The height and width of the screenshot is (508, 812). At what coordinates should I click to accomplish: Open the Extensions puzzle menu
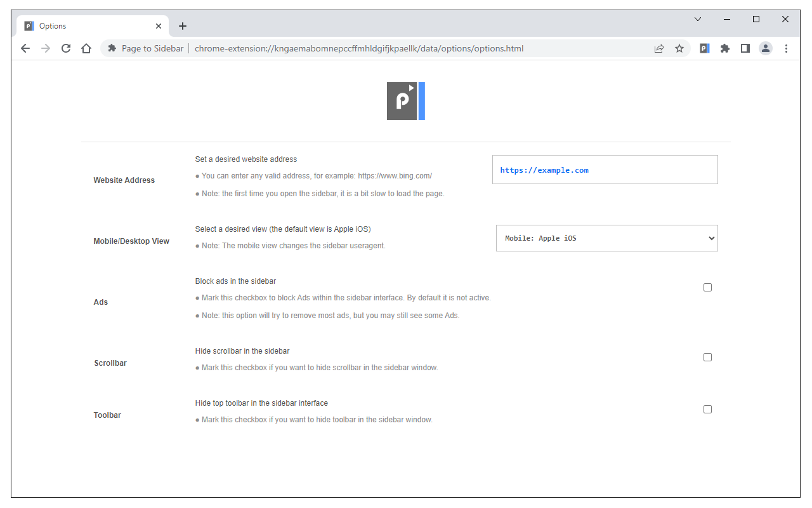725,48
